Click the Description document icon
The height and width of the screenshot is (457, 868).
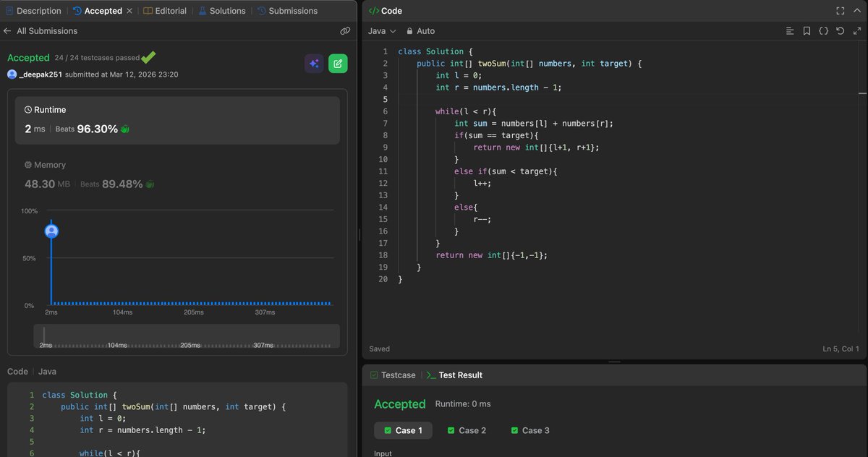(10, 11)
